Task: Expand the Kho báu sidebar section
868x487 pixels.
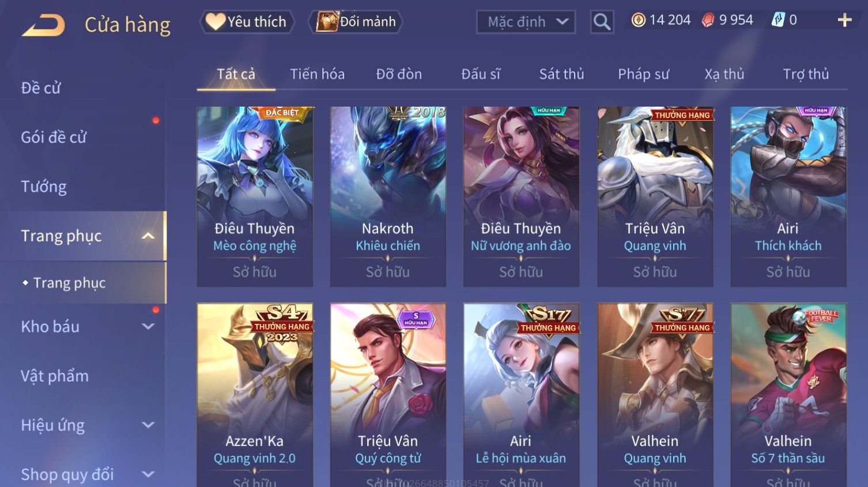Action: (x=148, y=326)
